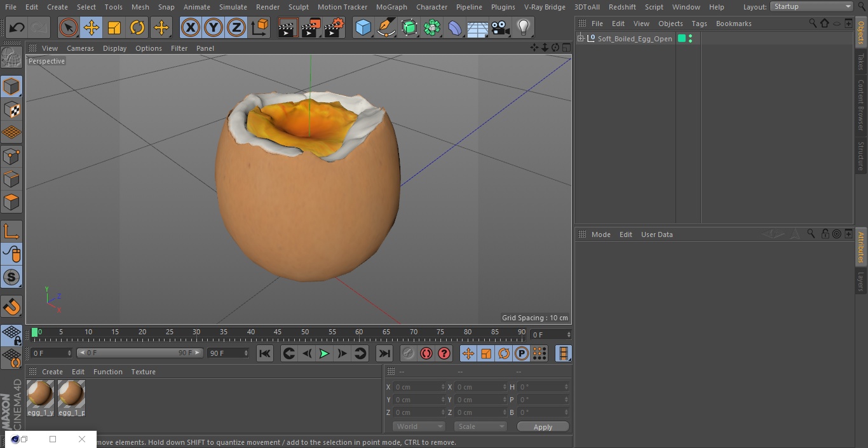Open viewport Display menu
The height and width of the screenshot is (448, 868).
pos(114,48)
